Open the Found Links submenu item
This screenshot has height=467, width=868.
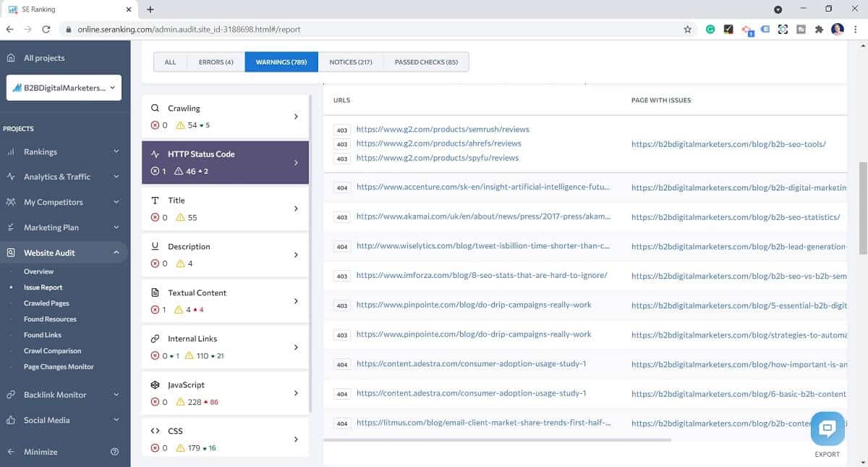43,335
